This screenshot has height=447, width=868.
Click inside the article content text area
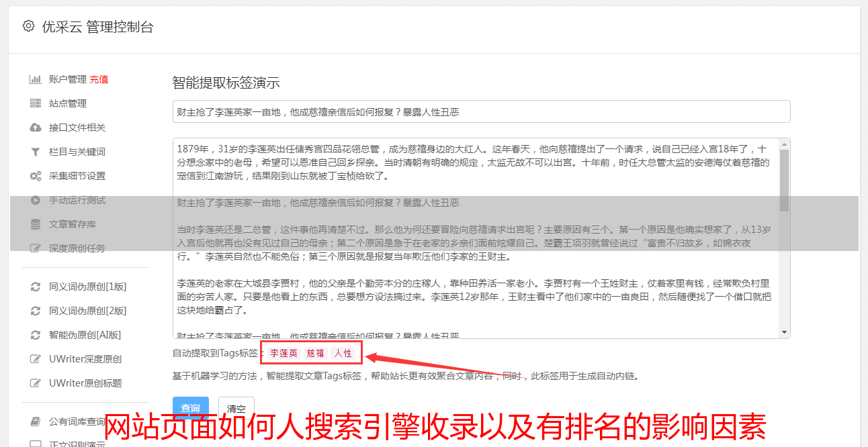tap(476, 238)
